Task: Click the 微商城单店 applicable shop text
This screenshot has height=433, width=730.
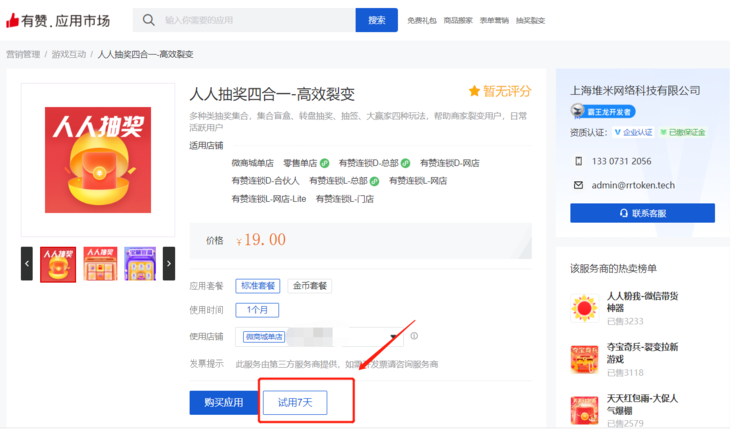Action: 253,163
